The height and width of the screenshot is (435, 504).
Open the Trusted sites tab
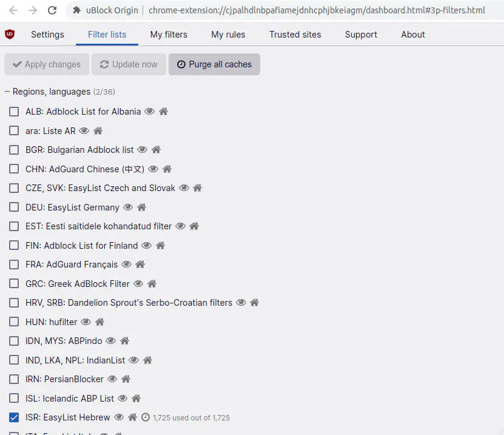[x=295, y=35]
